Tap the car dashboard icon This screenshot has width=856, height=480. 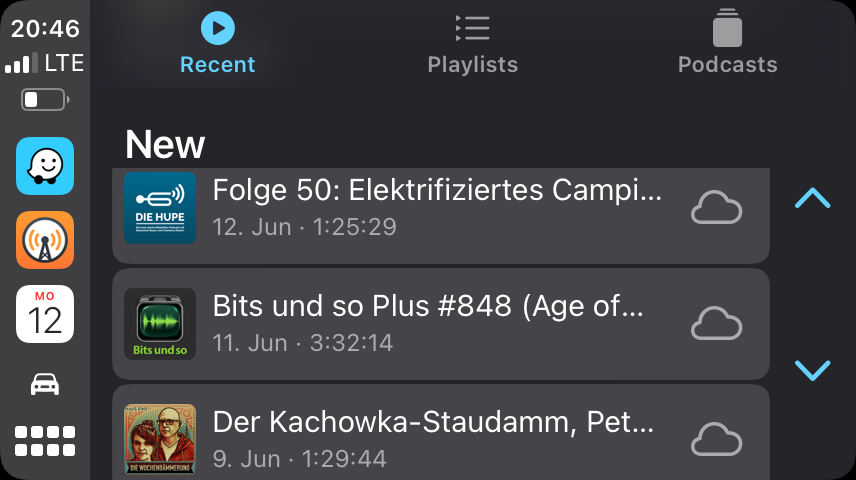[45, 383]
